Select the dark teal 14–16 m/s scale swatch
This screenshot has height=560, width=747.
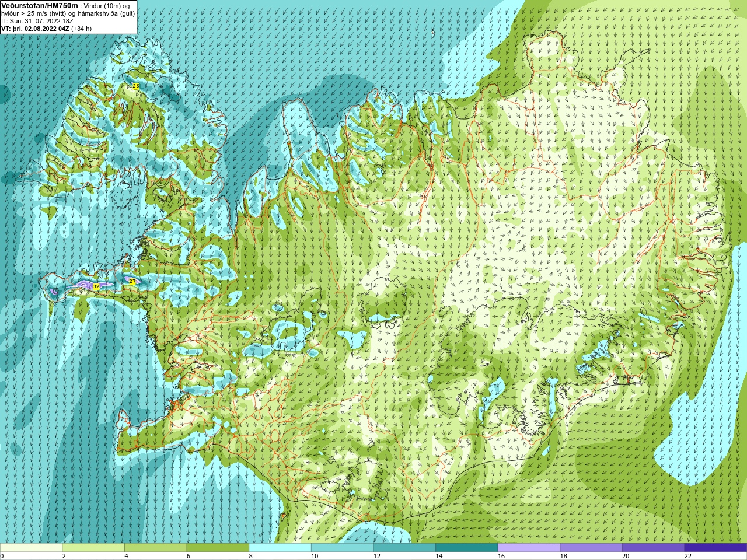467,548
